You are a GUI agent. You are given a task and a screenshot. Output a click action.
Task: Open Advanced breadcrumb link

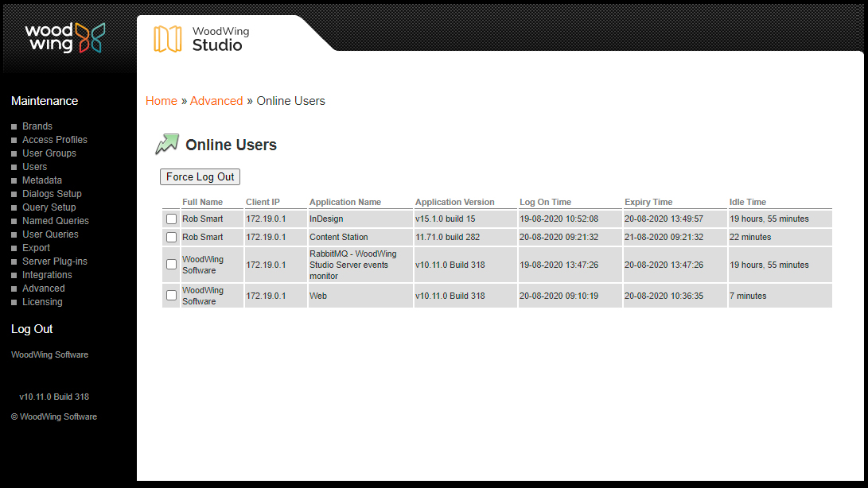point(216,101)
